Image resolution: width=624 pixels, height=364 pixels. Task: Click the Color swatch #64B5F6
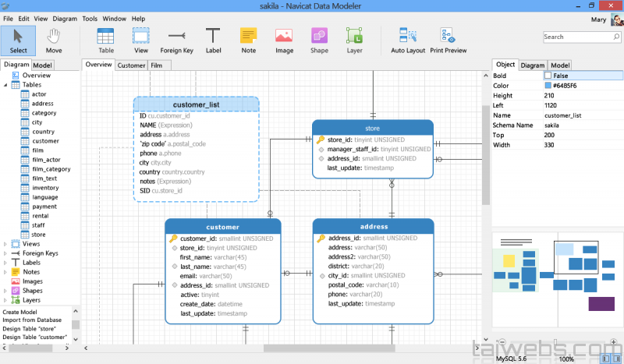548,86
